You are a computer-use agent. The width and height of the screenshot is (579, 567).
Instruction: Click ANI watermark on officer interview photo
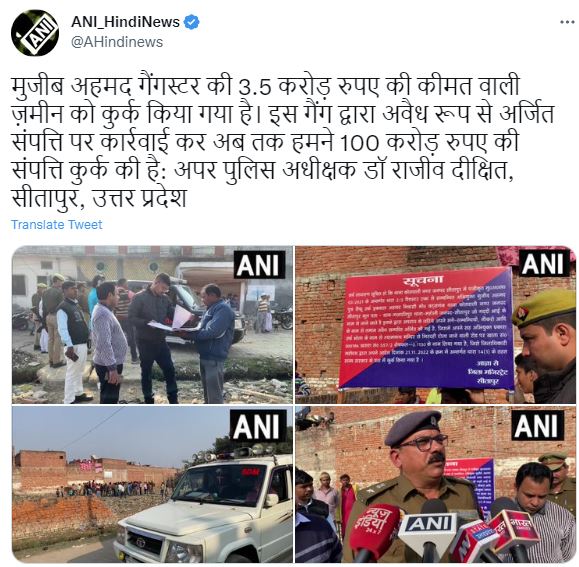[x=538, y=425]
